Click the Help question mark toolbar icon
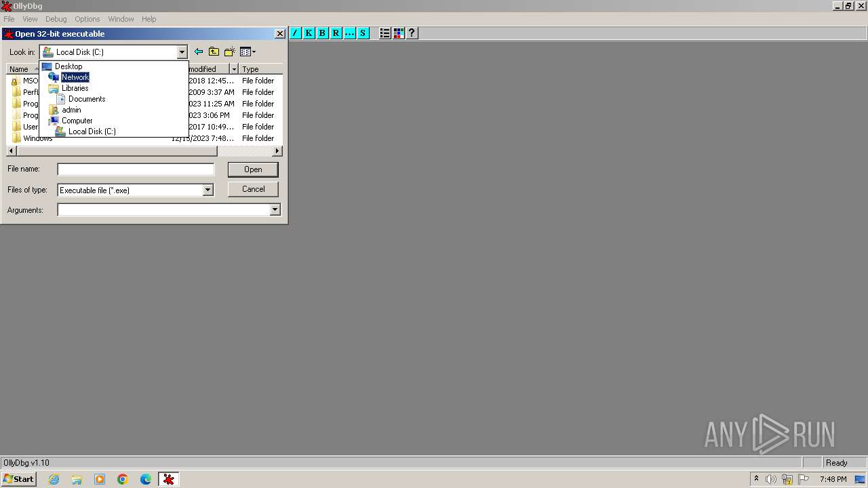 pos(412,33)
